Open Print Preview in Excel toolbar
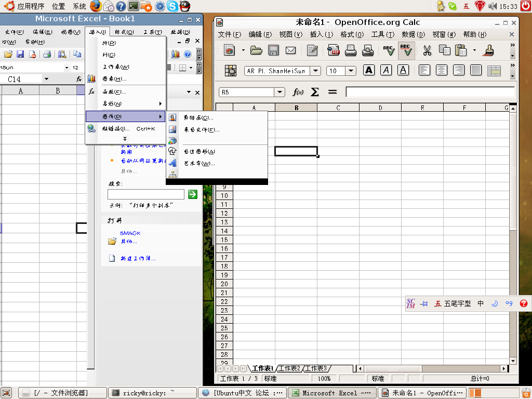Screen dimensions: 532x399 [x=62, y=54]
